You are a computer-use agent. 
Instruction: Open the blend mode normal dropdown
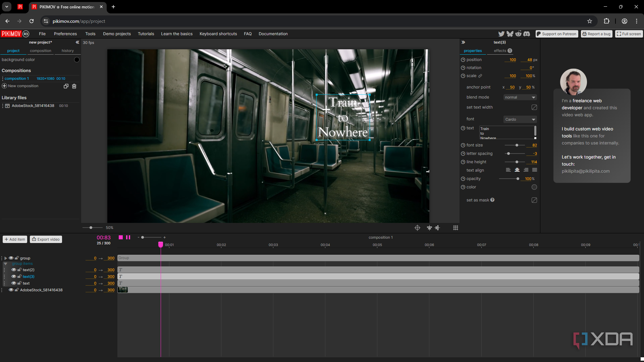(520, 97)
